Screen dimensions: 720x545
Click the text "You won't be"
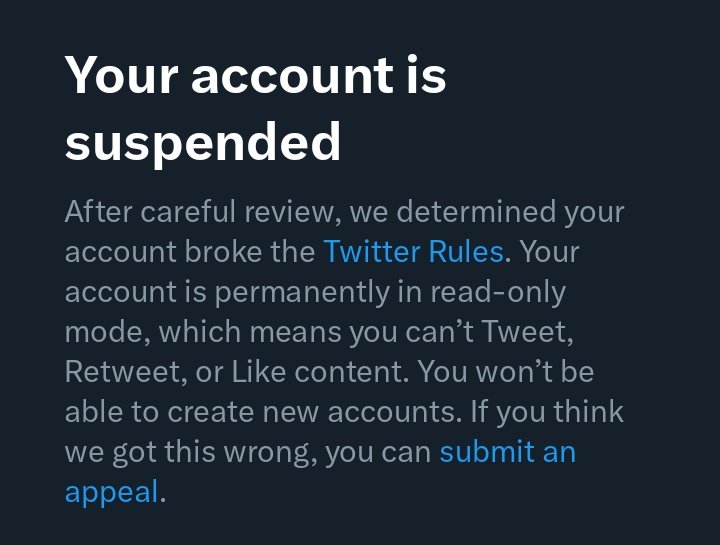(x=507, y=372)
